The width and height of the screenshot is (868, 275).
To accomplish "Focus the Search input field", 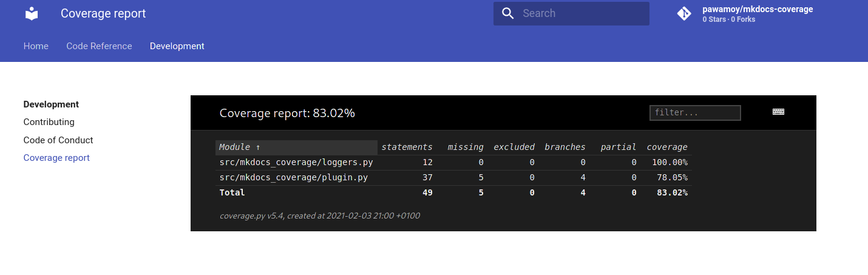I will 571,13.
